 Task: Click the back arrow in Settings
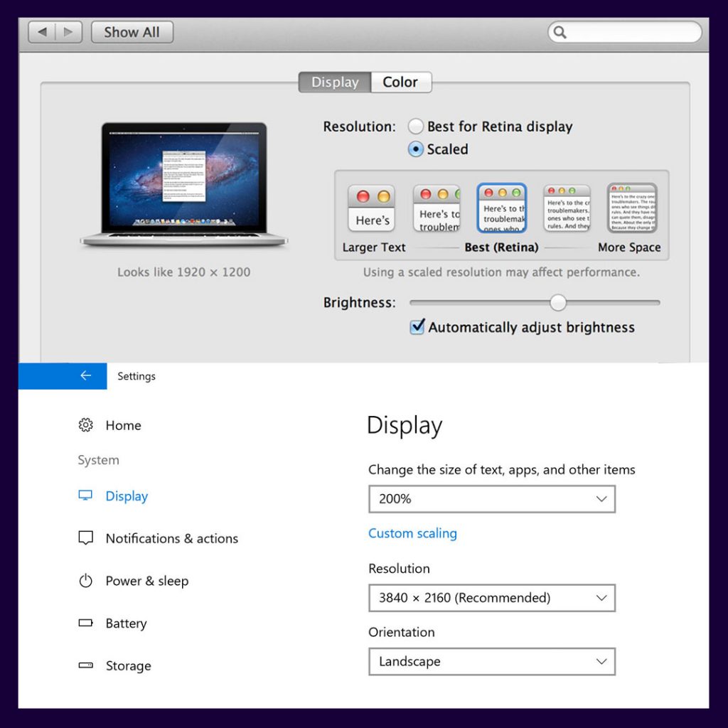pos(85,375)
